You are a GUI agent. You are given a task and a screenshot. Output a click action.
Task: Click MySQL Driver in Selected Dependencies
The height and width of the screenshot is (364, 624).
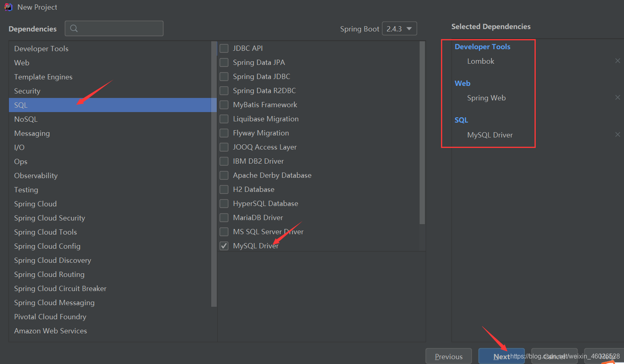point(490,135)
